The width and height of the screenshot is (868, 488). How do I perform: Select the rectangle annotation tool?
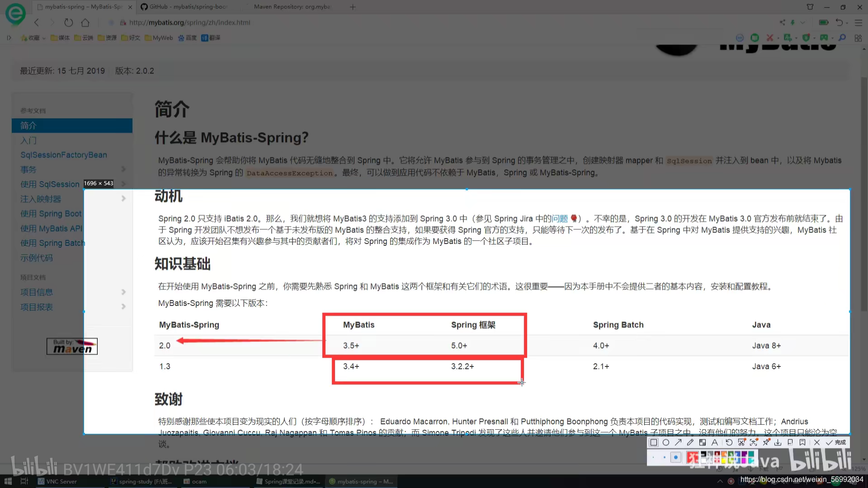click(654, 442)
